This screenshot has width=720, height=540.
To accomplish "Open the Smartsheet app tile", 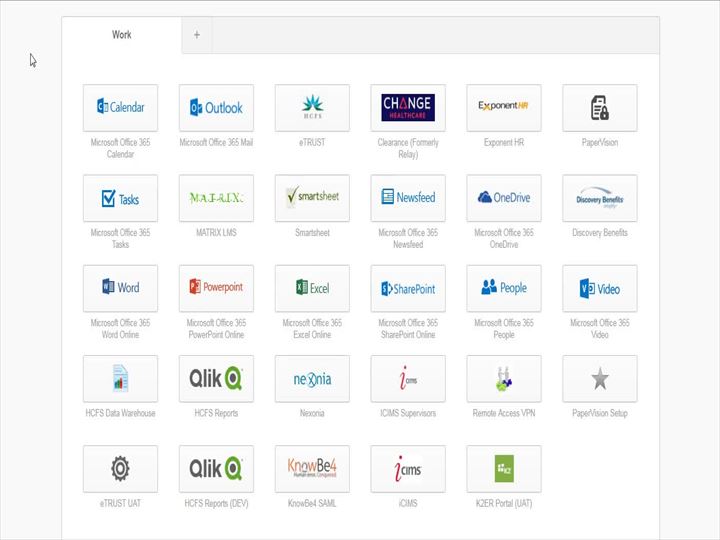I will [312, 198].
